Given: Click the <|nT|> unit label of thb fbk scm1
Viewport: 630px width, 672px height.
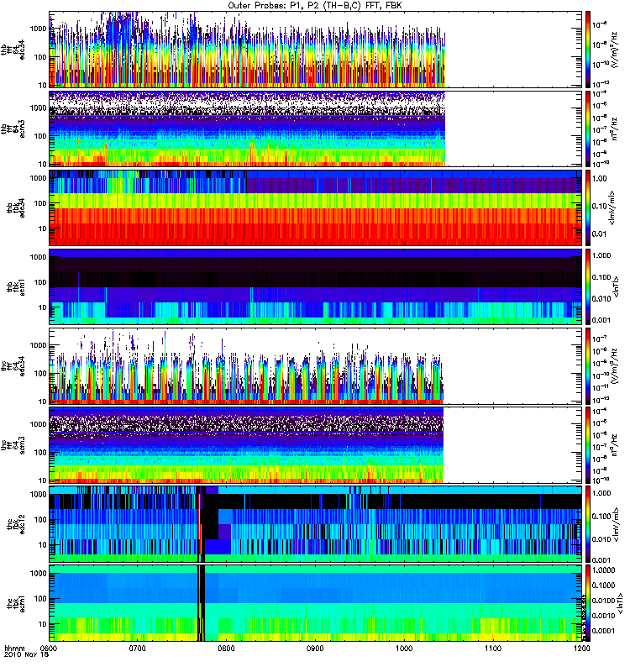Looking at the screenshot, I should (x=616, y=286).
